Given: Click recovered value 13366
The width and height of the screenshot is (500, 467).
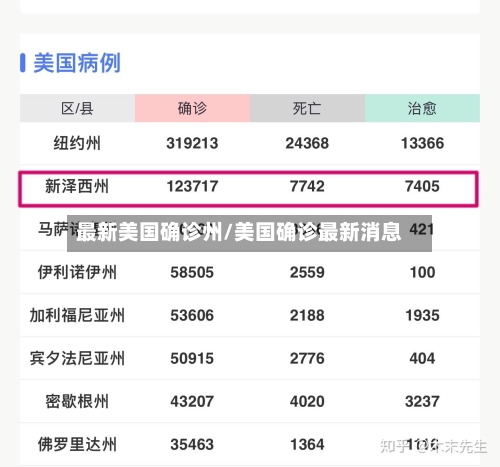Looking at the screenshot, I should point(422,143).
